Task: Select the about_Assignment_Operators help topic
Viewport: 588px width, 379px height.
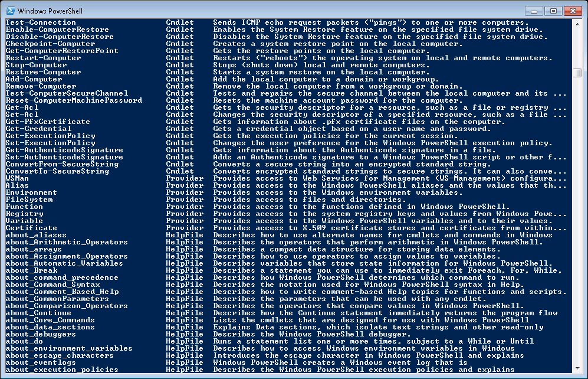Action: [67, 256]
